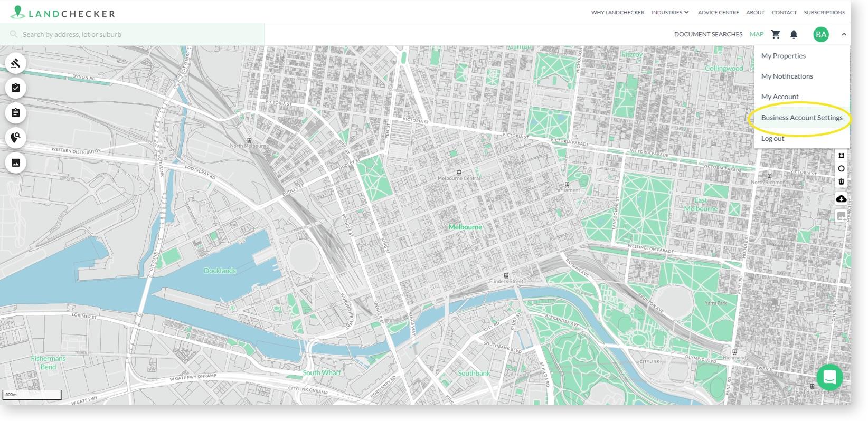Click the add image icon

[x=841, y=216]
